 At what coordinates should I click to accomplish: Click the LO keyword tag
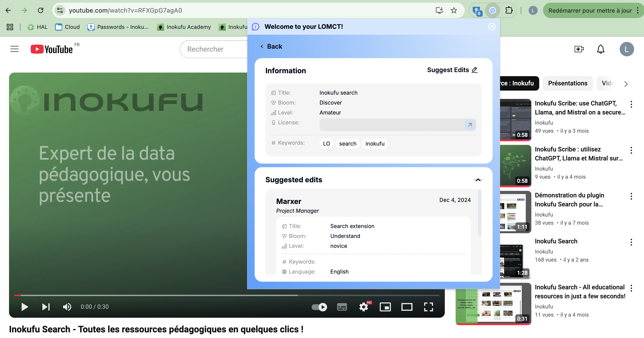[326, 144]
